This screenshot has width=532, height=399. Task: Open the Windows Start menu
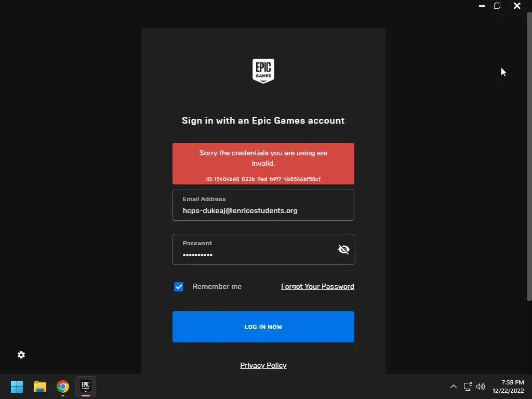coord(17,387)
